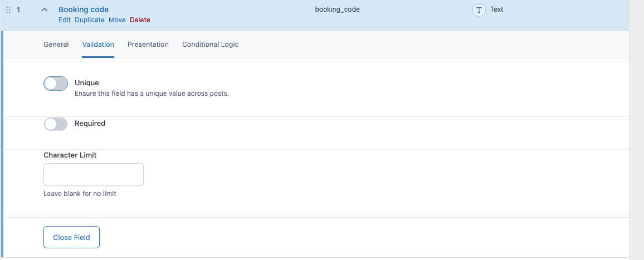
Task: Click the 'Leave blank for no limit' hint
Action: (80, 193)
